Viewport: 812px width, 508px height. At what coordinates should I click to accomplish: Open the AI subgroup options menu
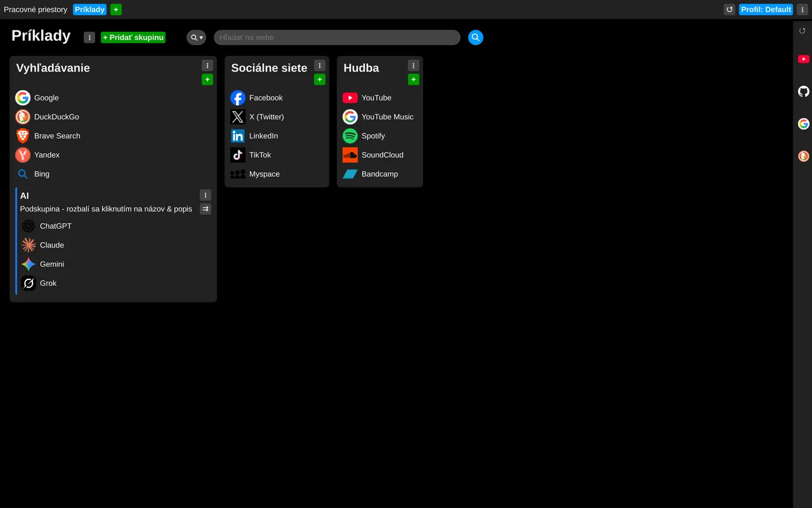click(206, 195)
